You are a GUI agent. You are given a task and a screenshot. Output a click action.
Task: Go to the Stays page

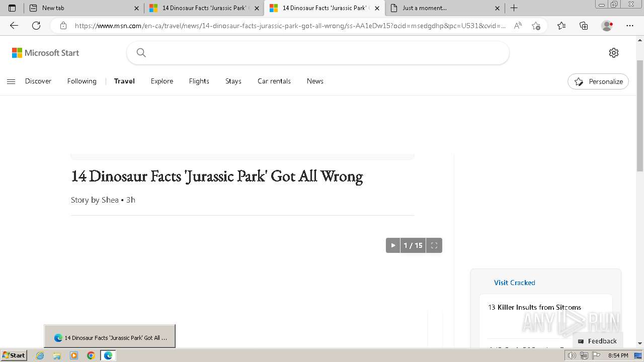pyautogui.click(x=233, y=81)
